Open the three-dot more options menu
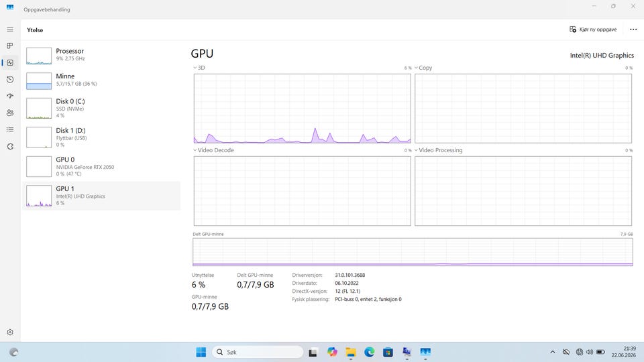This screenshot has height=362, width=644. click(633, 29)
